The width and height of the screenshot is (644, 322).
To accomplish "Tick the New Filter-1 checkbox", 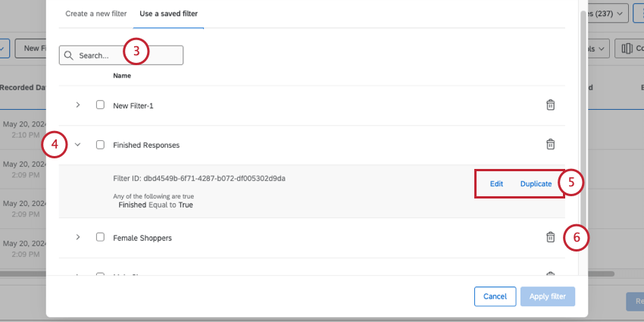I will [x=100, y=105].
